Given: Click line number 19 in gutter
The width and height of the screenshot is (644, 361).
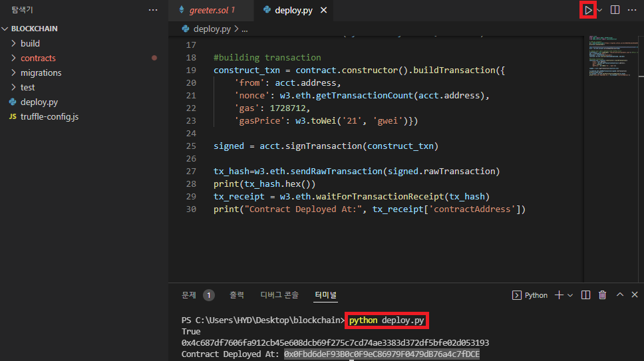Looking at the screenshot, I should 191,70.
